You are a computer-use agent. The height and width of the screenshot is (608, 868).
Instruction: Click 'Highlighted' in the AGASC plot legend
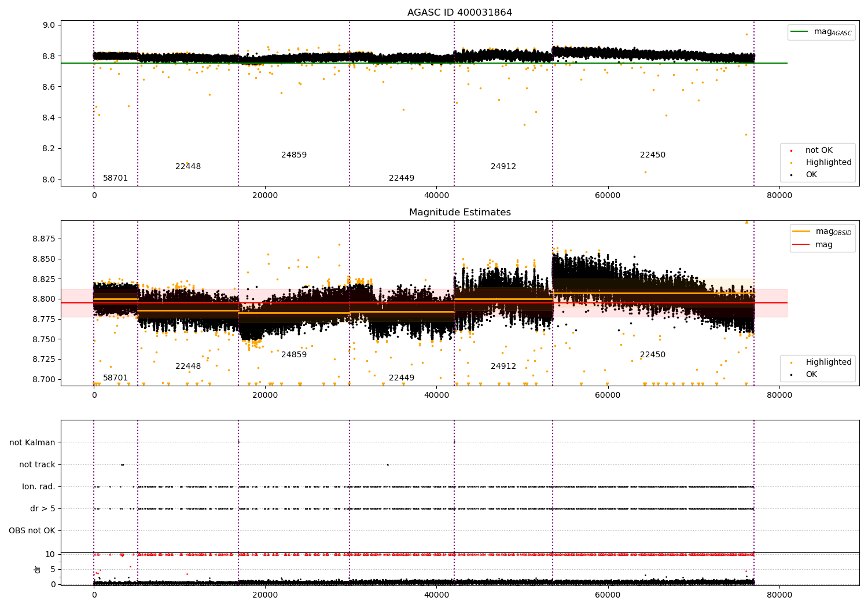822,162
